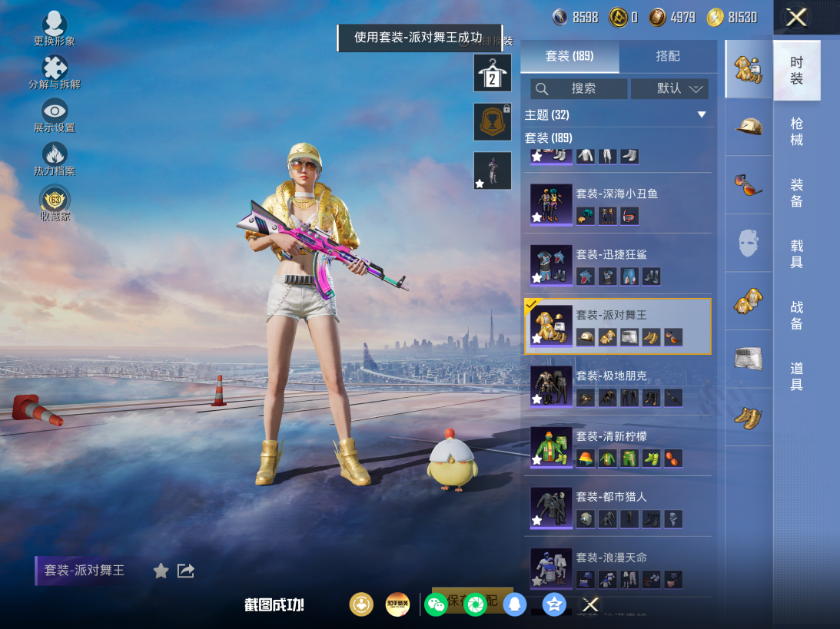Click the 搜索 search field
840x629 pixels.
click(579, 88)
